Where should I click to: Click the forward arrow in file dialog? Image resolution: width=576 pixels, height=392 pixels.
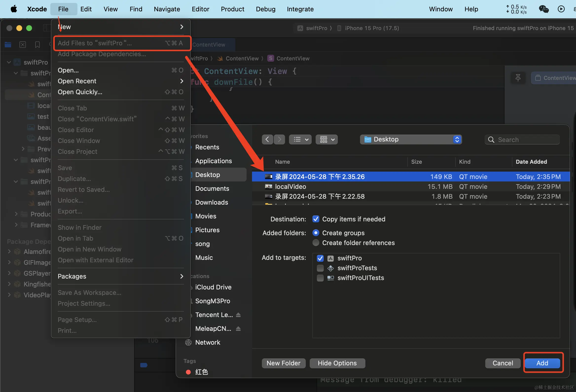click(279, 140)
